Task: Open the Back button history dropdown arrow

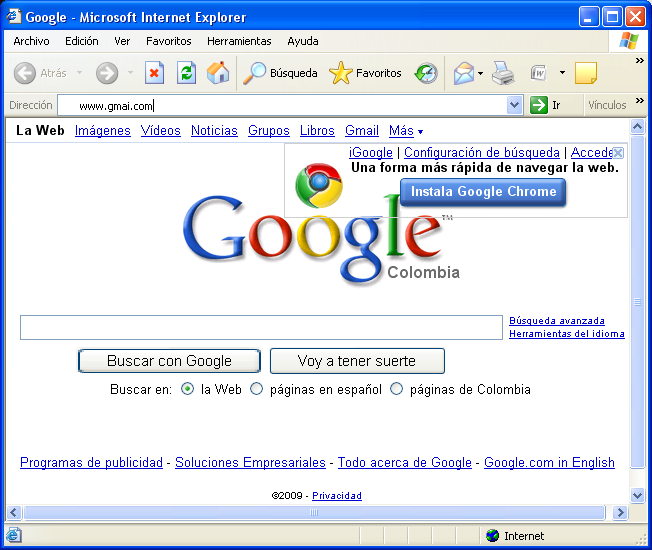Action: (80, 73)
